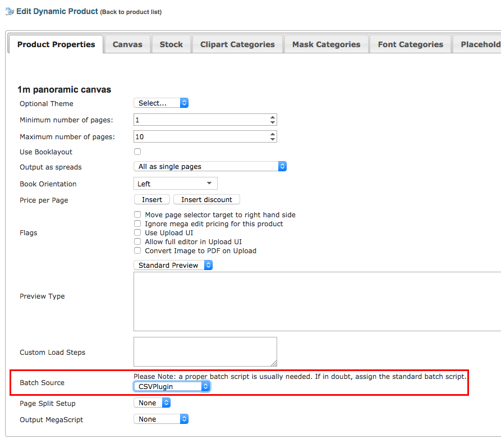Open the Optional Theme dropdown
Viewport: 501px width, 448px height.
coord(161,103)
